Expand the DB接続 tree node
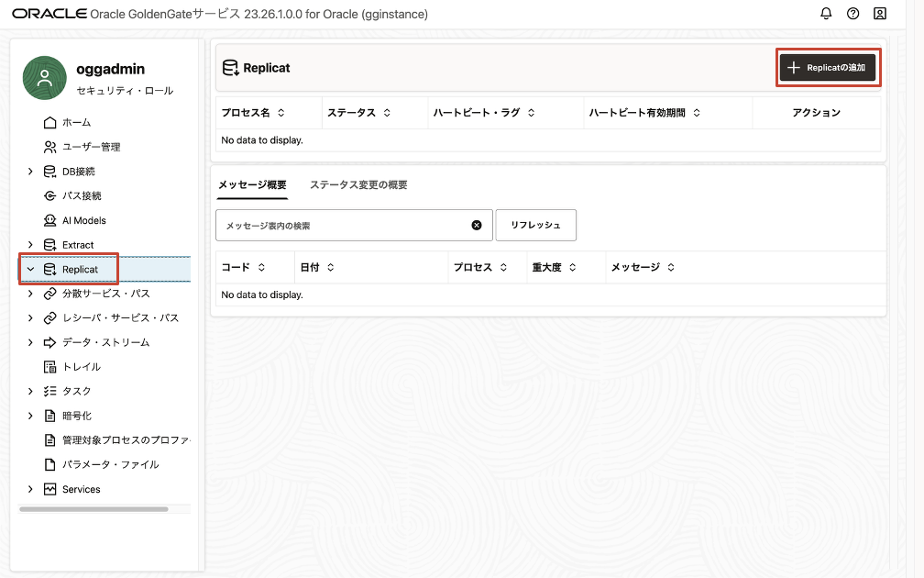Screen dimensions: 924x578 pyautogui.click(x=30, y=172)
